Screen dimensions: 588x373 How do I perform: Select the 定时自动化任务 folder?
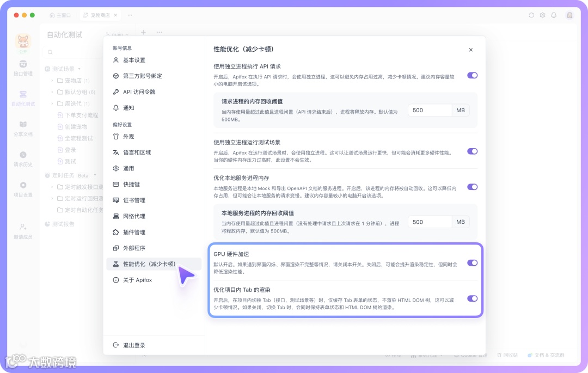point(80,210)
